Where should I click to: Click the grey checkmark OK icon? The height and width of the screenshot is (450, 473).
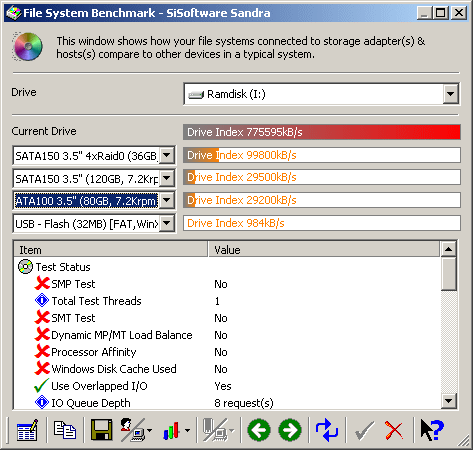[x=364, y=430]
